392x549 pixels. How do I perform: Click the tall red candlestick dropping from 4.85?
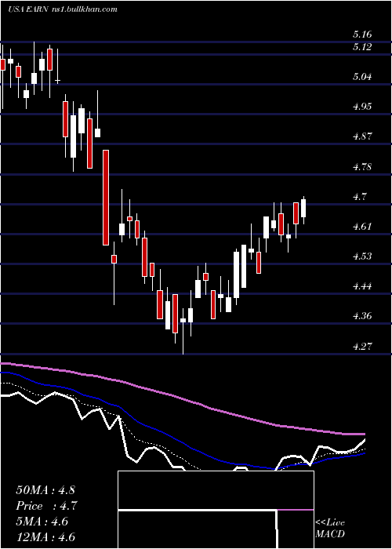click(x=106, y=197)
